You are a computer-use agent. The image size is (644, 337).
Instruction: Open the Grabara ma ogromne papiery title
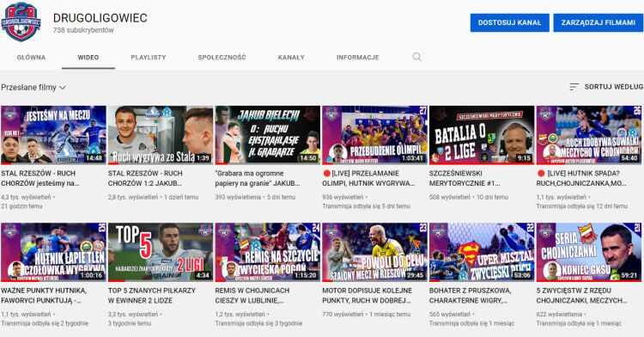(x=258, y=178)
